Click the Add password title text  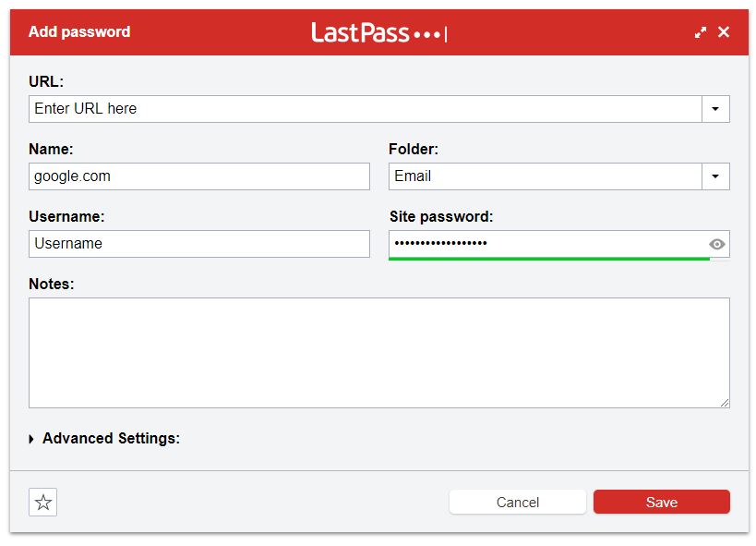tap(79, 31)
